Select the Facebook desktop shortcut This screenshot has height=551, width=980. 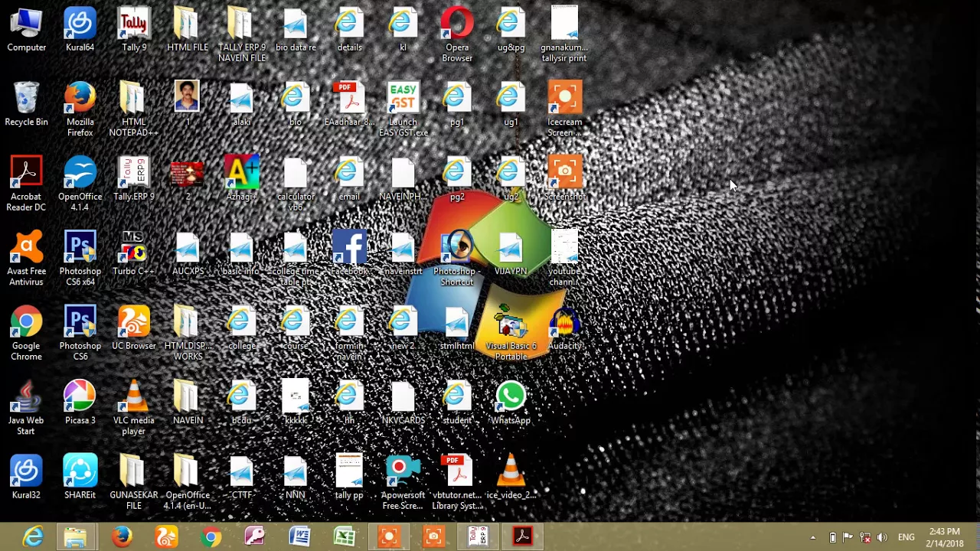pos(349,254)
